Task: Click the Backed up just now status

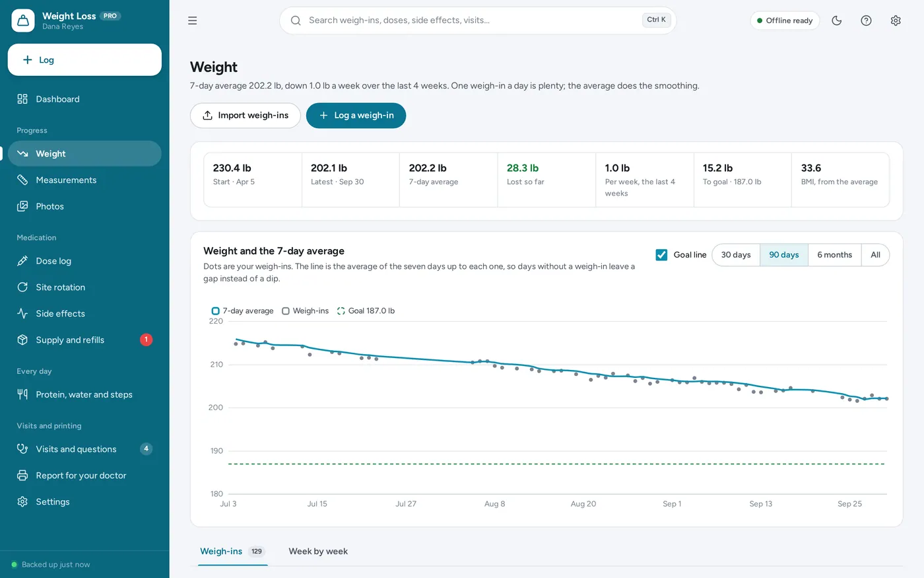Action: 51,565
